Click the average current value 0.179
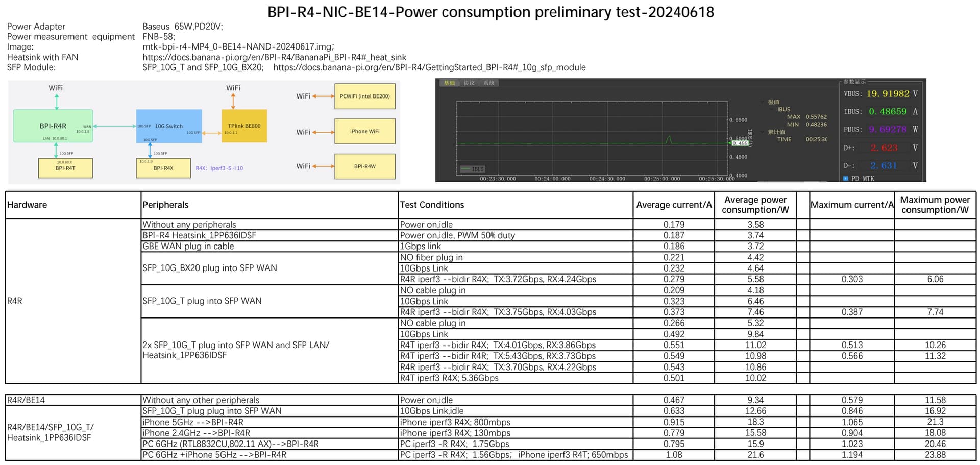This screenshot has height=465, width=980. (674, 225)
